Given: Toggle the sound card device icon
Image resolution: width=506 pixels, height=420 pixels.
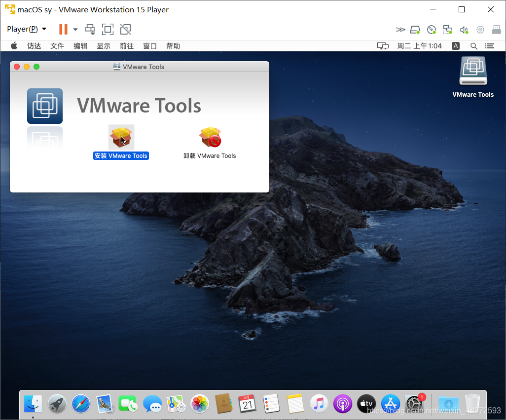Looking at the screenshot, I should pyautogui.click(x=464, y=30).
